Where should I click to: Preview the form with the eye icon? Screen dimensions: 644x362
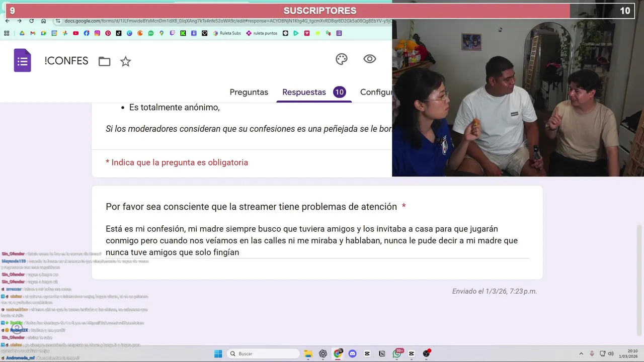[x=370, y=59]
